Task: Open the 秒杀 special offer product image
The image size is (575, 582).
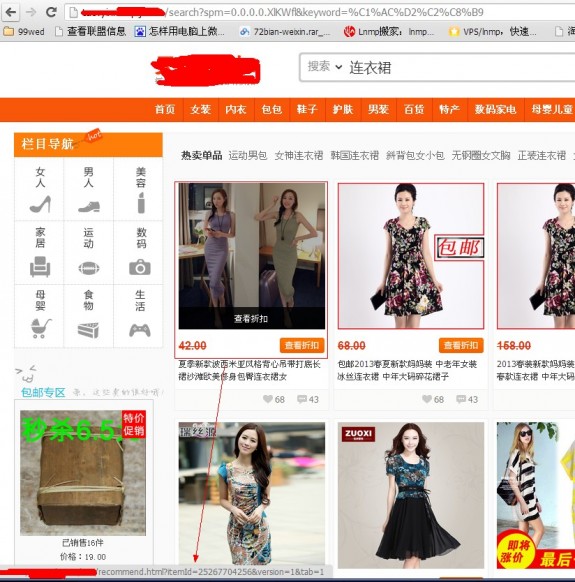Action: [83, 473]
